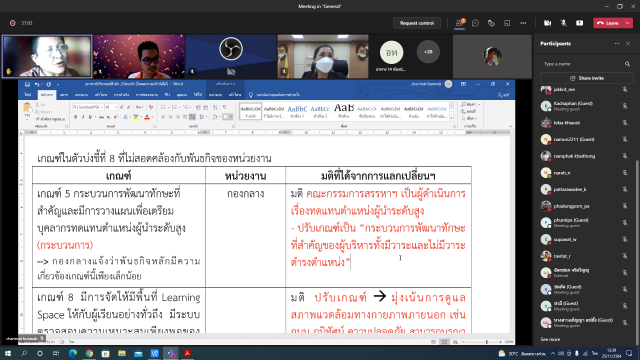This screenshot has height=360, width=640.
Task: Adjust the Word zoom slider
Action: click(486, 342)
